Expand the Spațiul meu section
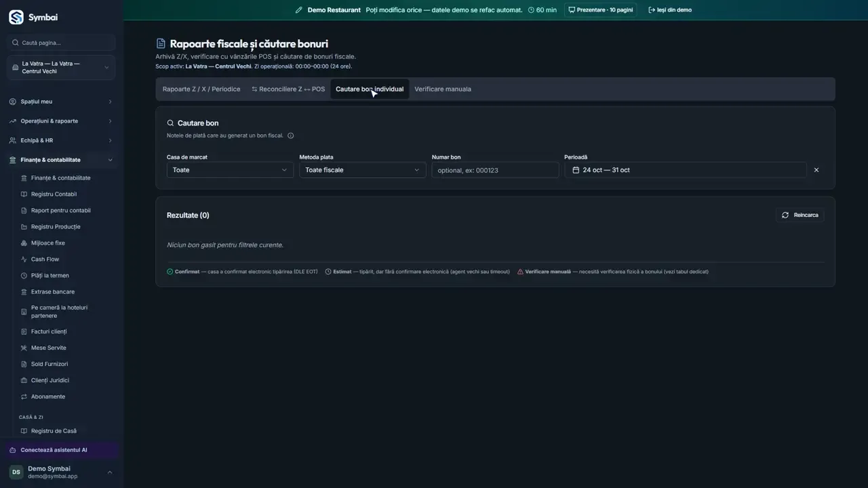 click(x=62, y=102)
